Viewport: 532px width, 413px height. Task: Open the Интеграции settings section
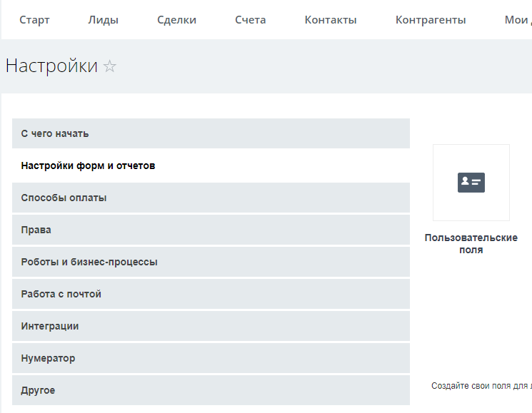click(211, 326)
